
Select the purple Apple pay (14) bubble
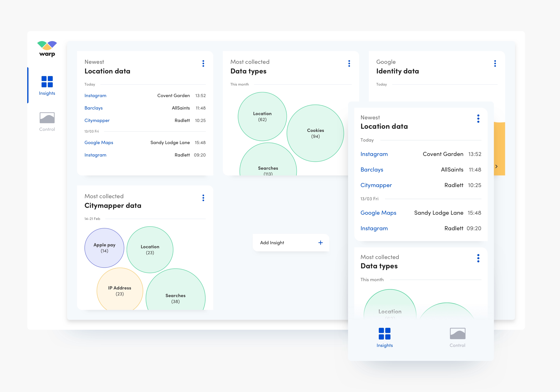[x=104, y=248]
